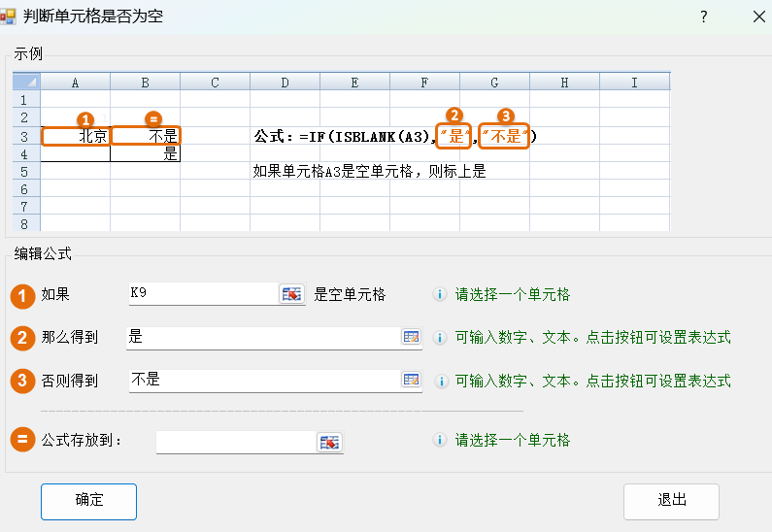Click info icon beside 是空单元格 hint
This screenshot has height=532, width=772.
[x=440, y=294]
